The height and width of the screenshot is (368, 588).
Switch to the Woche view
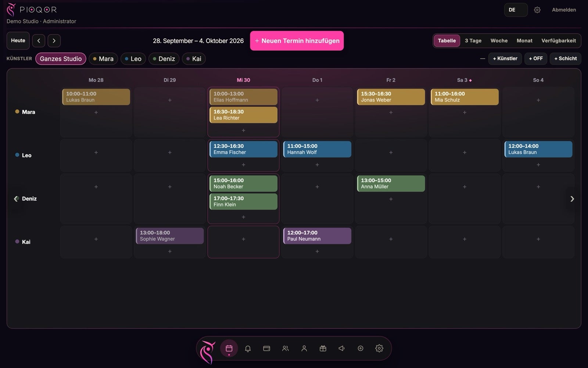coord(499,41)
